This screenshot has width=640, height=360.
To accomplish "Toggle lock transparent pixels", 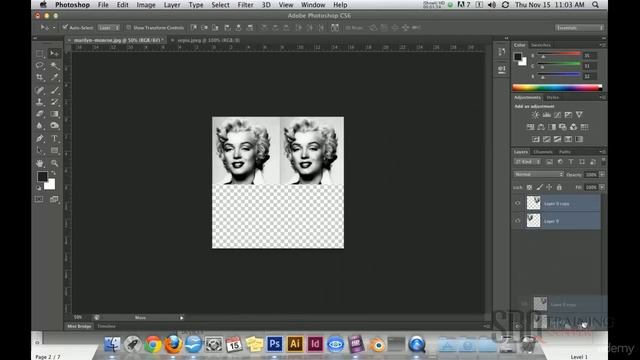I will tap(529, 187).
